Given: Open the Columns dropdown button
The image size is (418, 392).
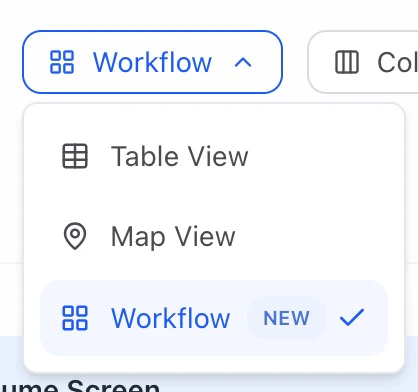Looking at the screenshot, I should (363, 62).
